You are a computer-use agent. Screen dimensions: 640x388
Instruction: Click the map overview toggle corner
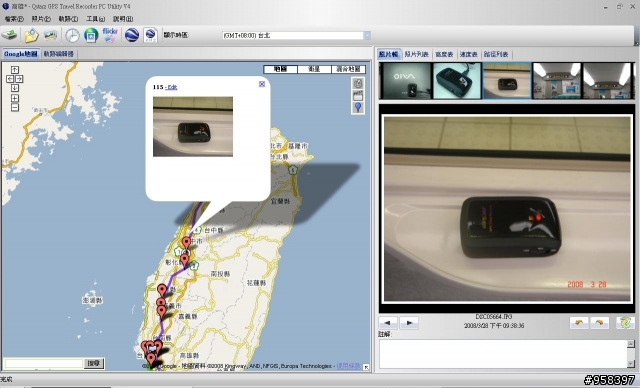tap(366, 367)
